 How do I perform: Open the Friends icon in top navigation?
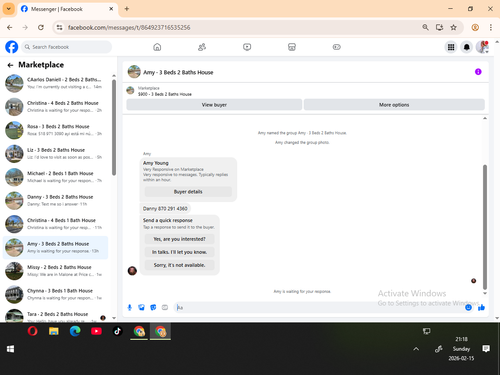(x=202, y=47)
